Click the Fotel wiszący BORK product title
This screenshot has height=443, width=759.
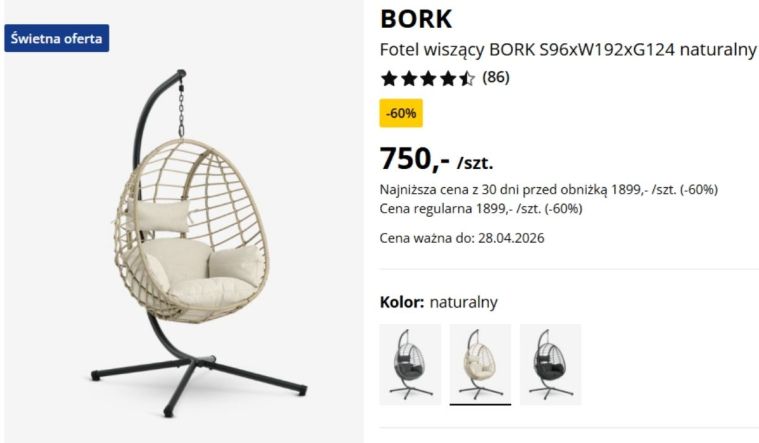click(568, 49)
